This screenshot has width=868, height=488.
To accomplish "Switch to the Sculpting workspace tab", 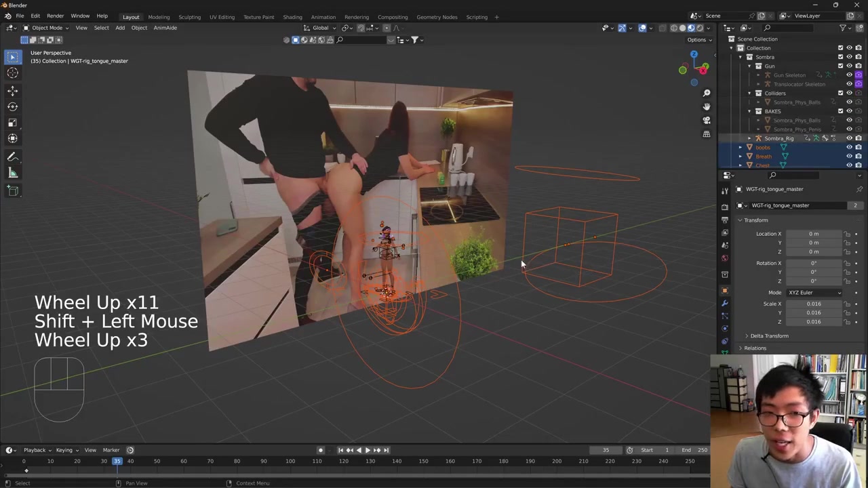I will (x=189, y=17).
